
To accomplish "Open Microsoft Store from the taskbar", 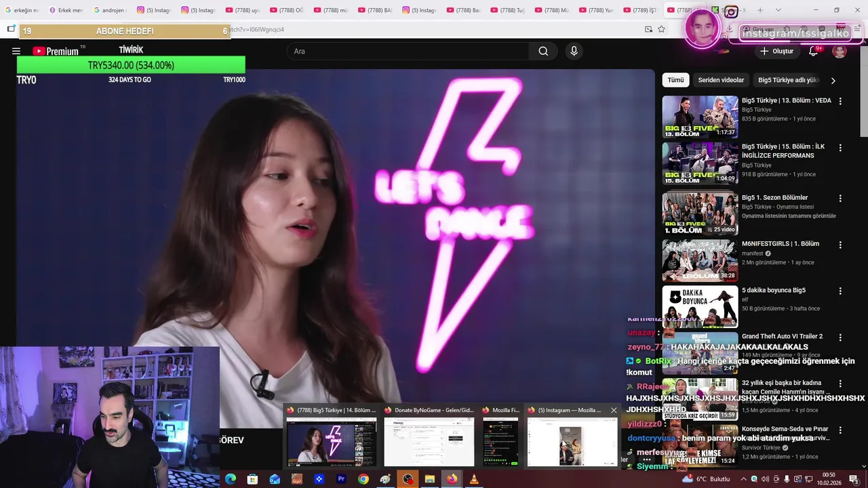I will tap(252, 479).
